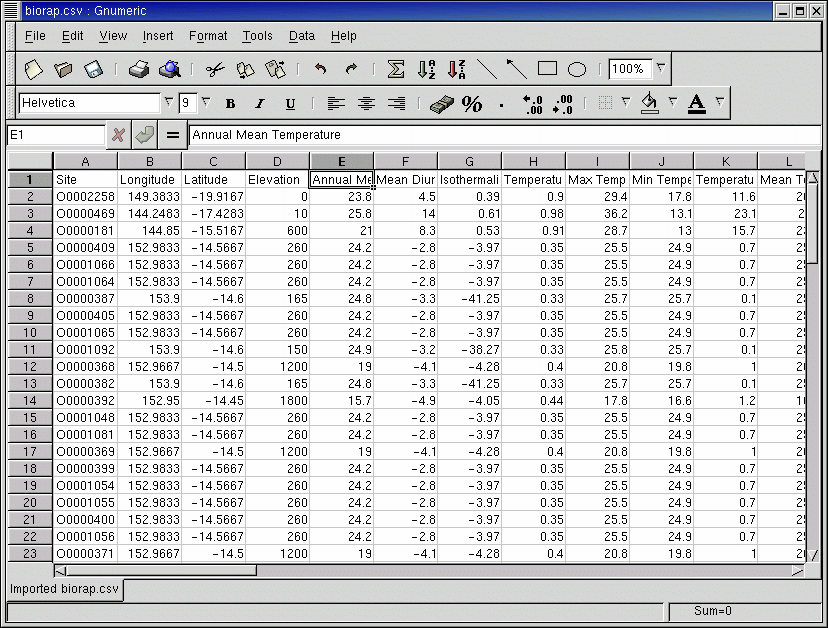Toggle underline formatting
The width and height of the screenshot is (828, 628).
(x=290, y=103)
